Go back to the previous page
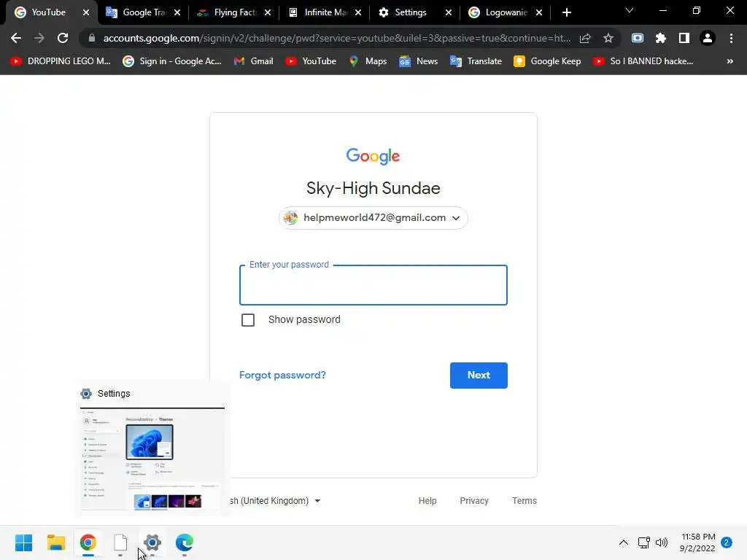Screen dimensions: 747x560 (x=16, y=38)
